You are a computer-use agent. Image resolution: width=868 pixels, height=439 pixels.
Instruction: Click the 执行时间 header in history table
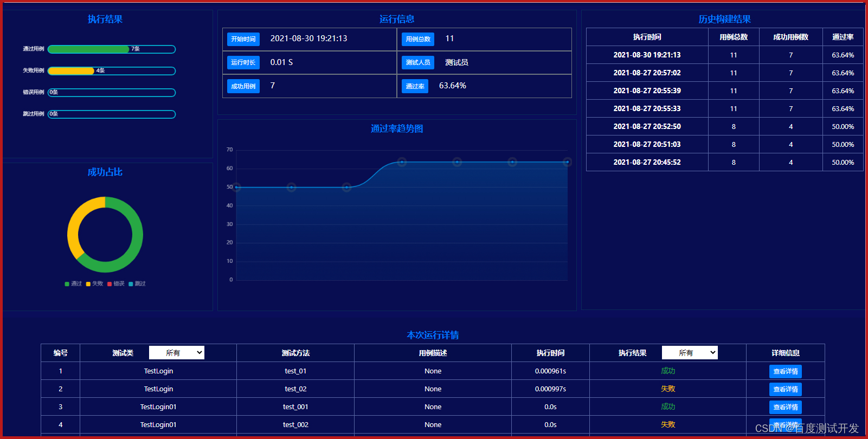[647, 37]
